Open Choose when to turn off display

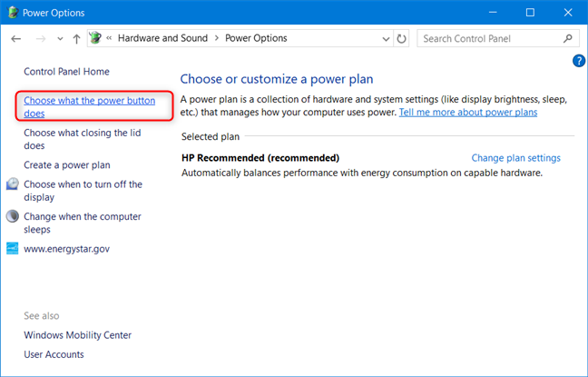pyautogui.click(x=83, y=191)
